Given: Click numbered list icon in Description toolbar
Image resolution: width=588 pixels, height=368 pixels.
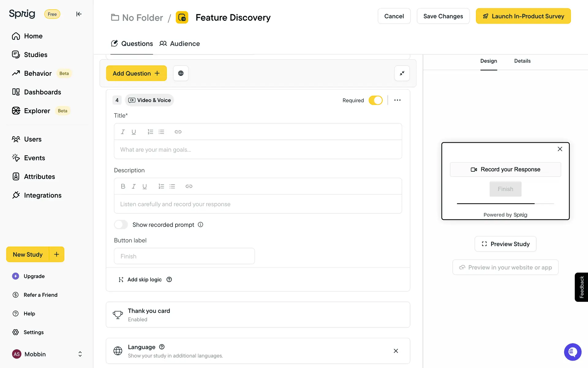Looking at the screenshot, I should pos(161,186).
